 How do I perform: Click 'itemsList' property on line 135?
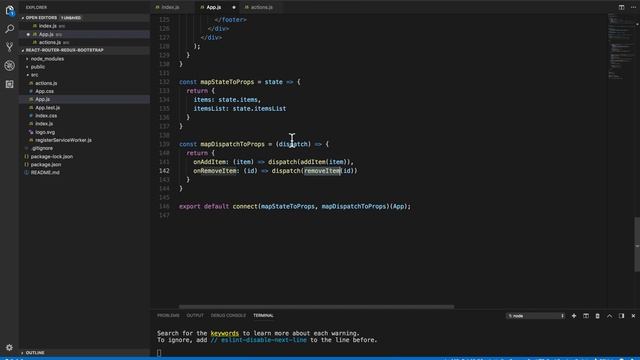(209, 109)
